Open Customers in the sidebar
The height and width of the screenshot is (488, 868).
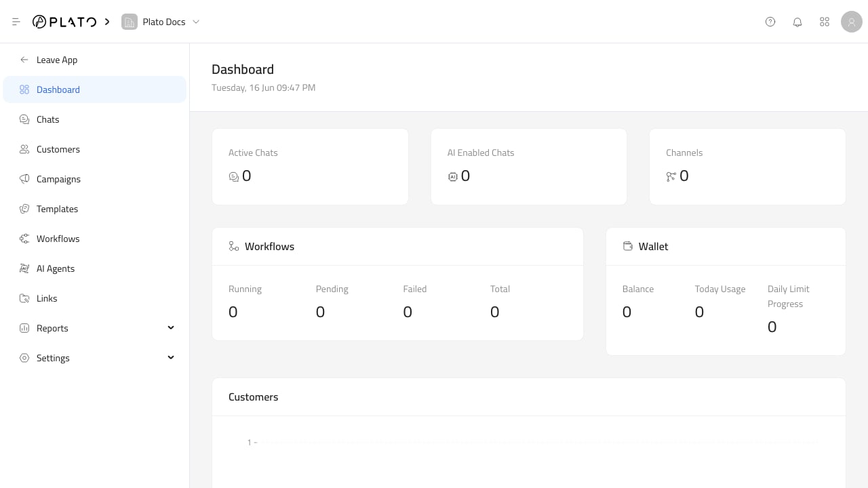click(95, 149)
